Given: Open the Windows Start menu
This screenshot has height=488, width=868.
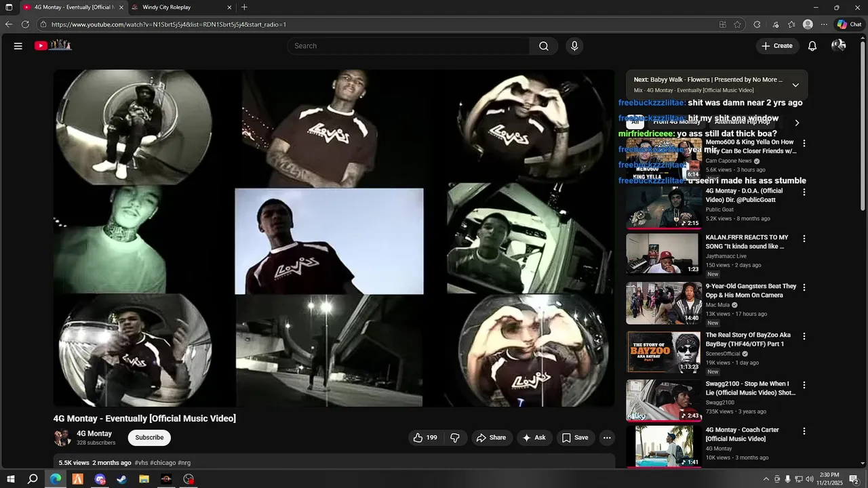Looking at the screenshot, I should click(x=9, y=479).
